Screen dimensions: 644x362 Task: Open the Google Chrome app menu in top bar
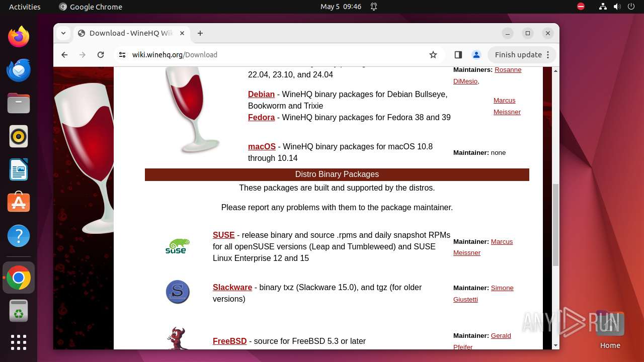(x=91, y=7)
